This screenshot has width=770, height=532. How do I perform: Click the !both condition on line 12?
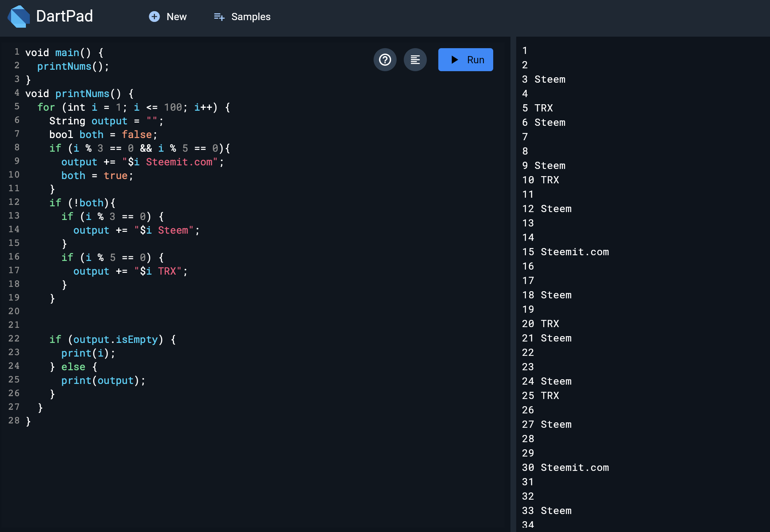coord(88,203)
